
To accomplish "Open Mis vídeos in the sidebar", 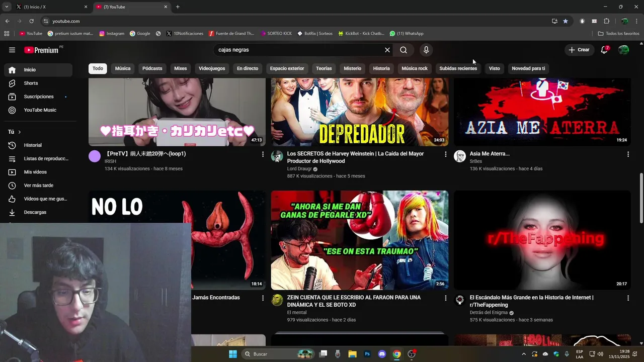I will tap(38, 172).
